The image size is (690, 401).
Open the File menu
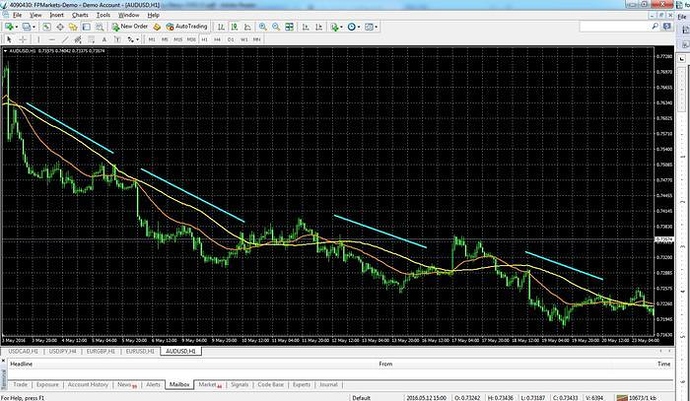17,15
